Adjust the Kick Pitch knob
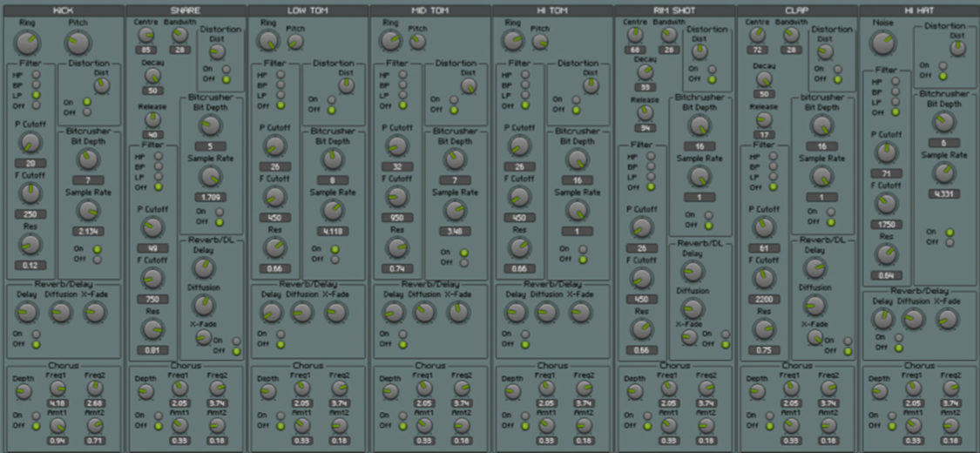The height and width of the screenshot is (453, 980). [x=78, y=43]
